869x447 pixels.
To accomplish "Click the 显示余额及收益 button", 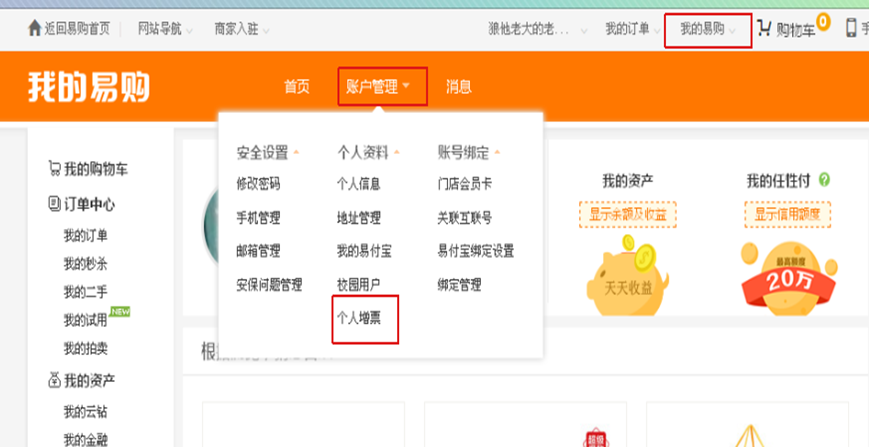I will 627,214.
